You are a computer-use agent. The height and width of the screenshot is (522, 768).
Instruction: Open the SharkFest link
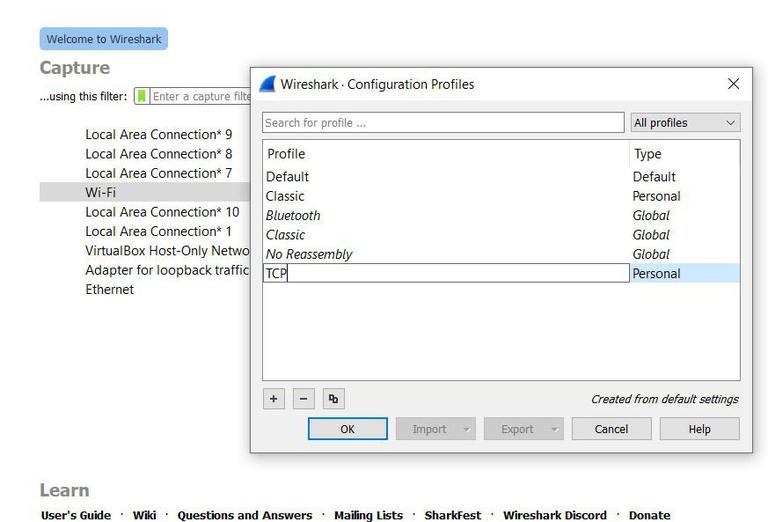point(453,515)
